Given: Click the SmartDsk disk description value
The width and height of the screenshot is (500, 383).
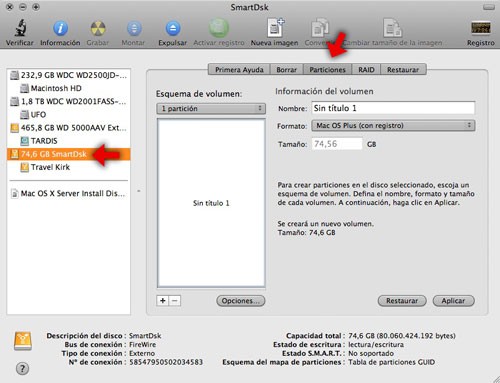Looking at the screenshot, I should 145,336.
